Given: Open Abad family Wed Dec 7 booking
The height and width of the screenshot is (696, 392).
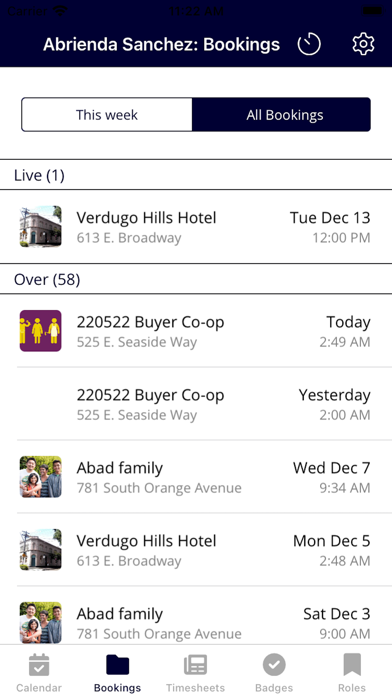Looking at the screenshot, I should point(196,477).
